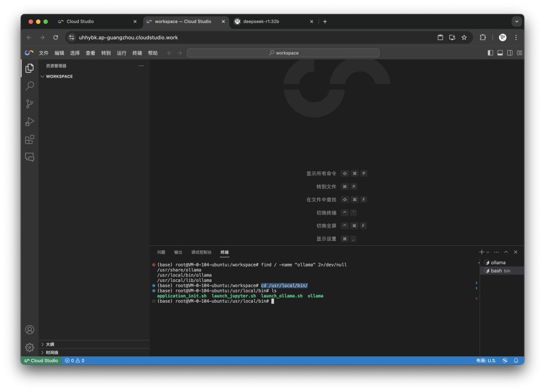Screen dimensions: 545x392
Task: Open the 选择 menu
Action: (x=75, y=53)
